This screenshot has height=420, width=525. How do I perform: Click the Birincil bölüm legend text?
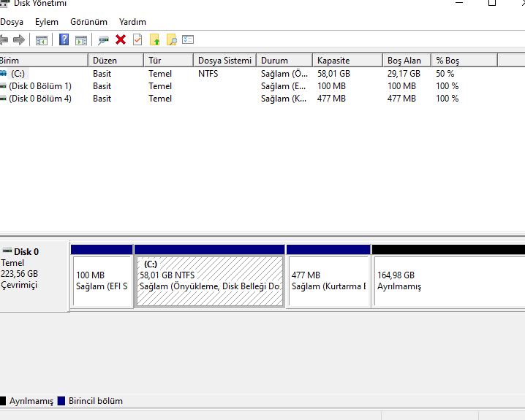pyautogui.click(x=96, y=401)
